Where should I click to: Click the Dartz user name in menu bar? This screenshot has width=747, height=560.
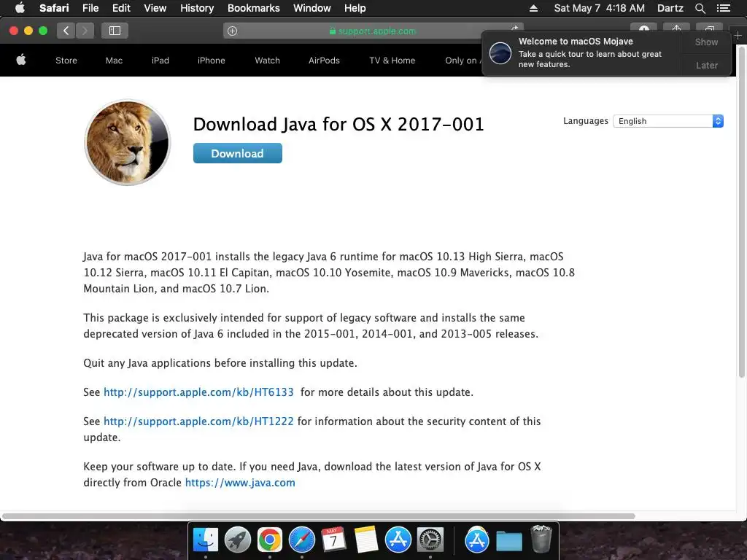[x=670, y=8]
